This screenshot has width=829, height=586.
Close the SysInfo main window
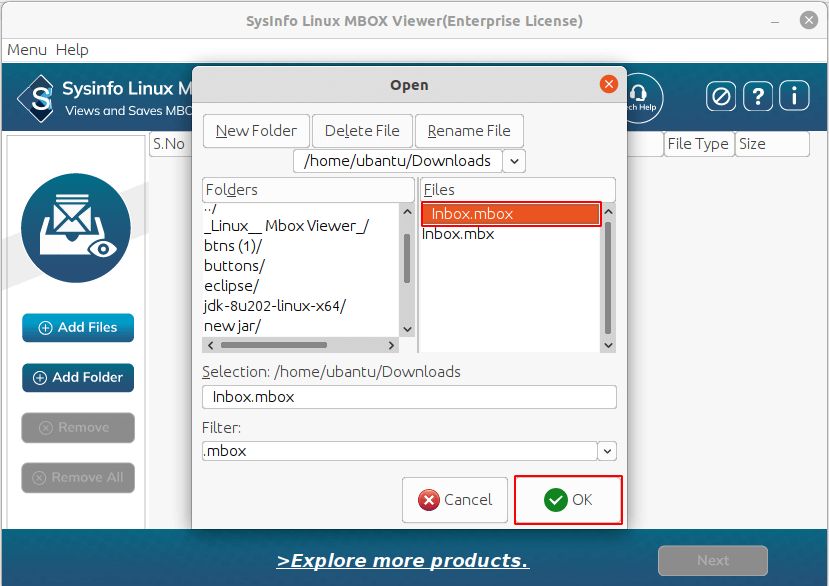[808, 21]
